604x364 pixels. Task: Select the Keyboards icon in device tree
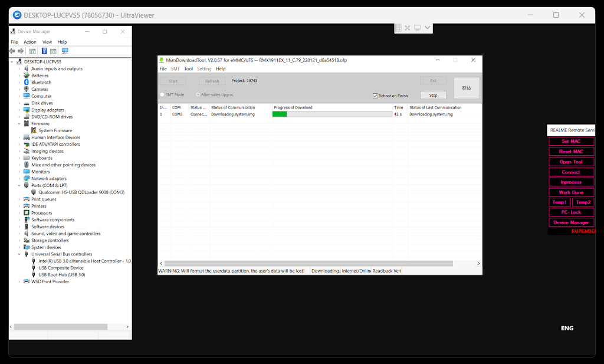pos(26,158)
